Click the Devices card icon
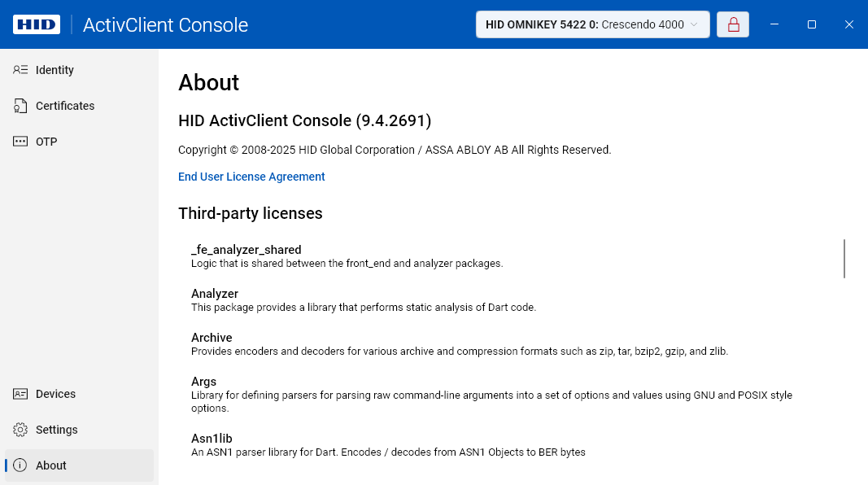This screenshot has width=868, height=485. pos(21,394)
